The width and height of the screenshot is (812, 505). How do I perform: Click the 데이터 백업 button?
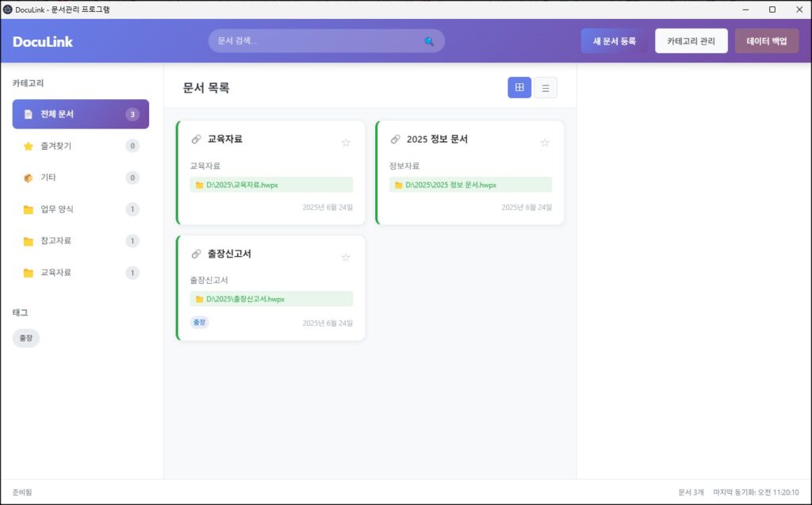(766, 41)
